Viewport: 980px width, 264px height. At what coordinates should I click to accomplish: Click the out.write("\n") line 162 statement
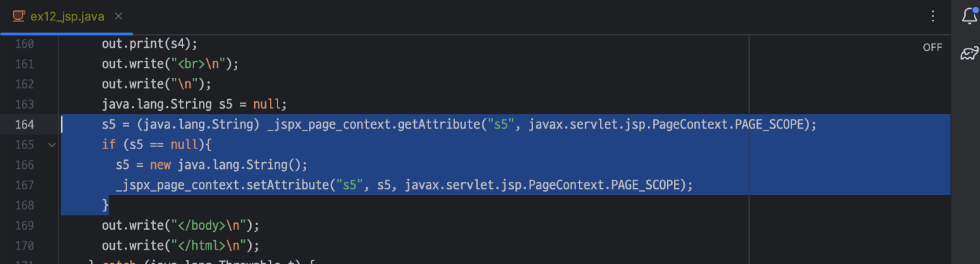pos(157,84)
